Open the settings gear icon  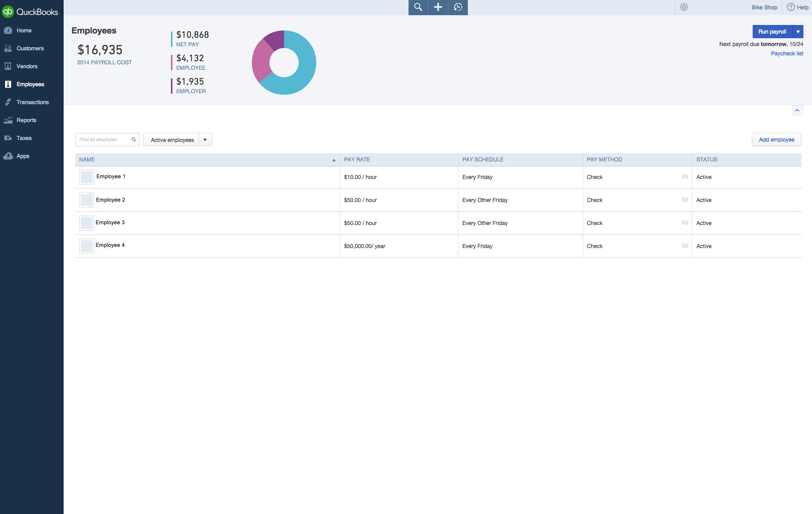[x=684, y=7]
